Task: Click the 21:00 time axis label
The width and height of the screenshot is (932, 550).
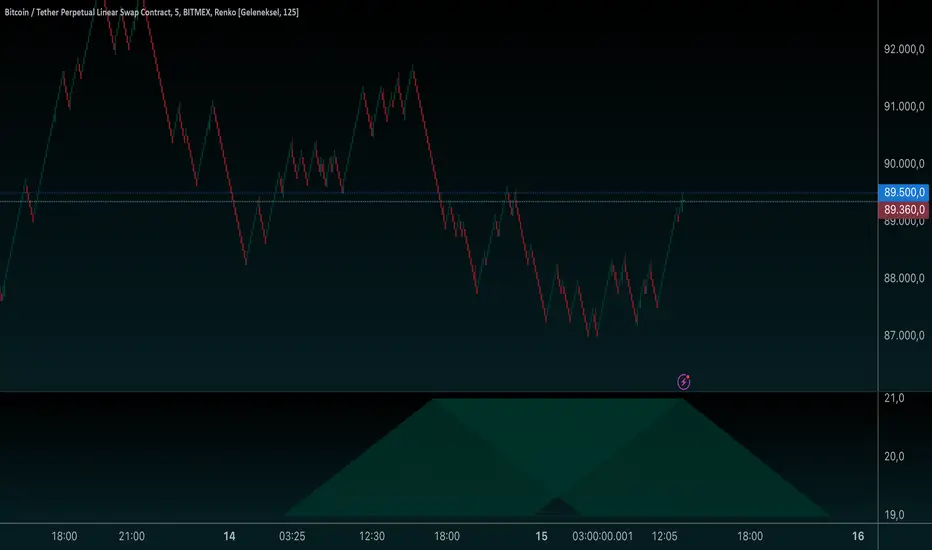Action: point(131,536)
